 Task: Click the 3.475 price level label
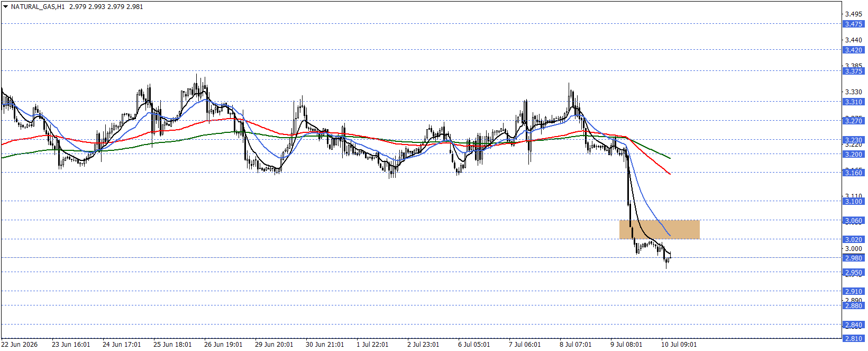[853, 24]
